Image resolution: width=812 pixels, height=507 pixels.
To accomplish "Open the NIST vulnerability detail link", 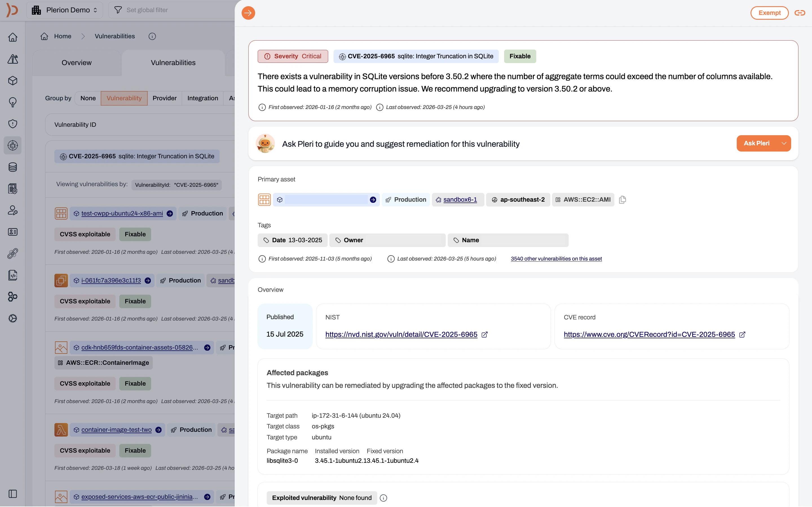I will [x=401, y=334].
